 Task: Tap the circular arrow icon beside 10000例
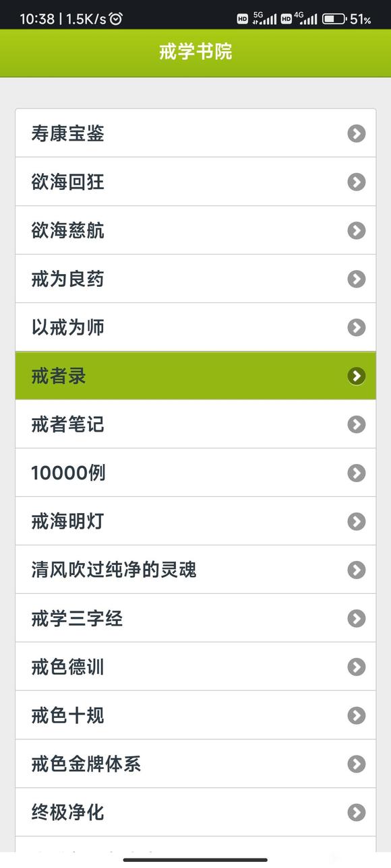click(356, 473)
